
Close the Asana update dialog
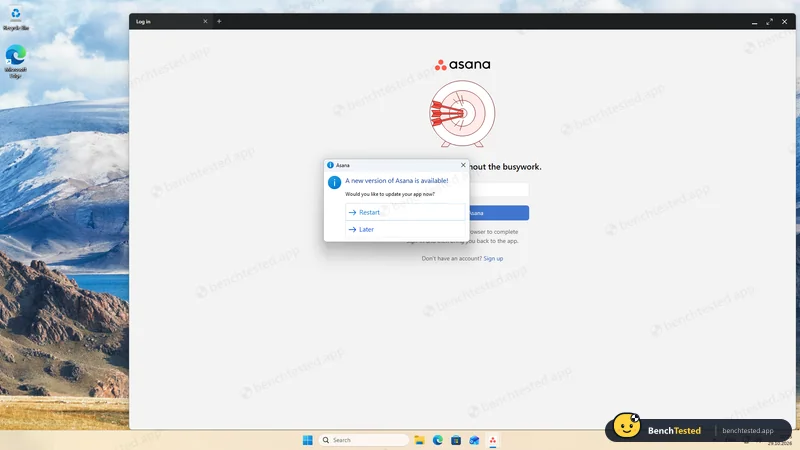463,165
